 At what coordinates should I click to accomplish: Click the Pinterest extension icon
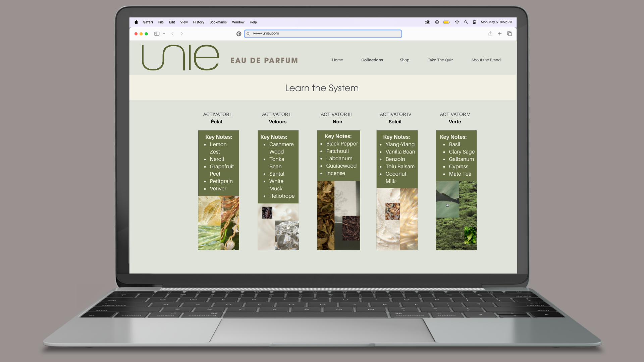(x=239, y=34)
